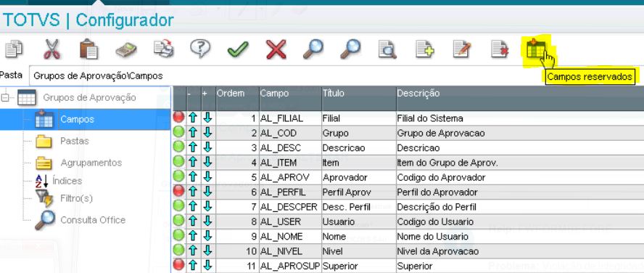Select Consulta Office tree item
Screen dimensions: 644x273
point(93,220)
